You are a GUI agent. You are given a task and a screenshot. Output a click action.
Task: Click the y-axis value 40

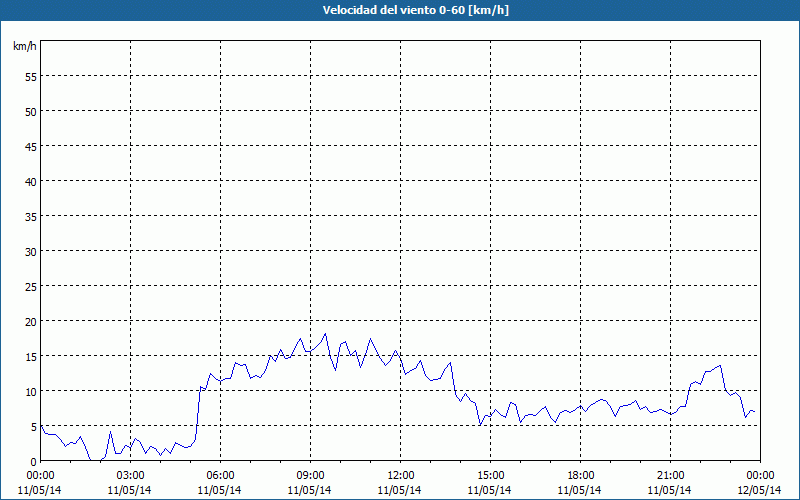click(31, 181)
